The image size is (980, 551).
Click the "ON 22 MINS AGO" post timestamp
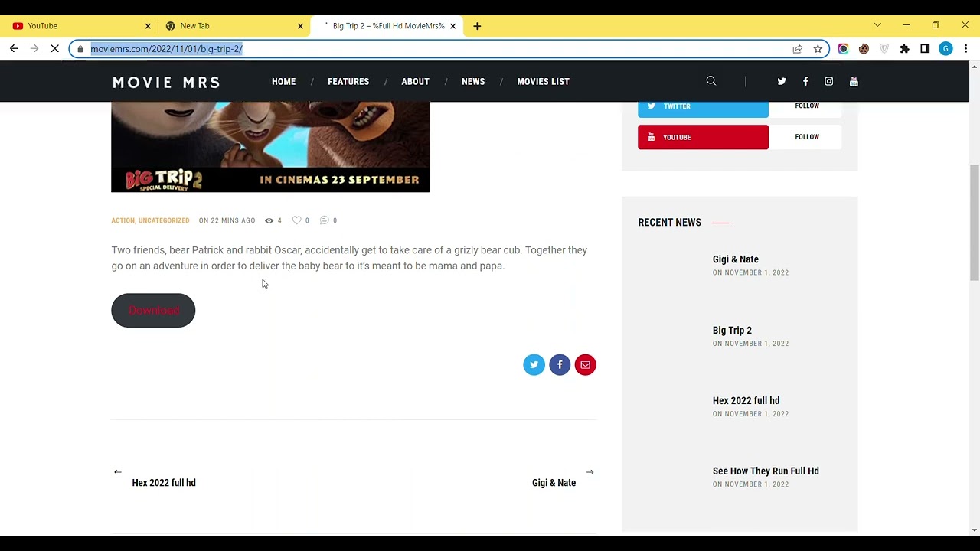[x=227, y=220]
